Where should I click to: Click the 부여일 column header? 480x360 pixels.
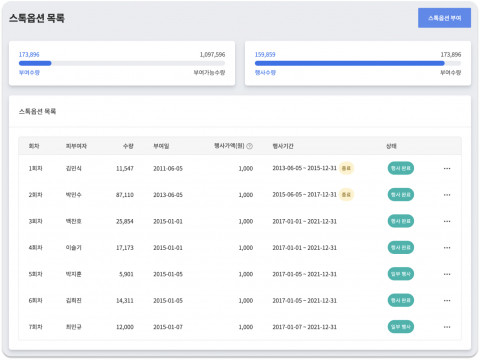[x=161, y=146]
